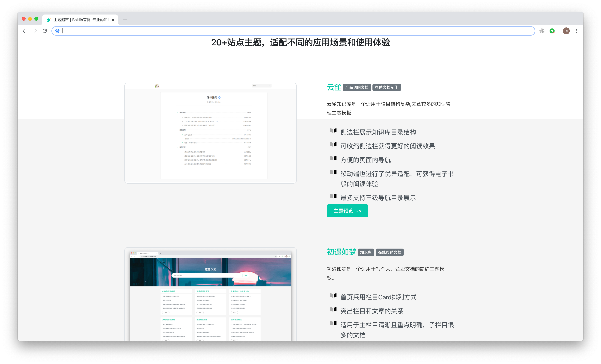
Task: Click the Baidu icon inside the address bar
Action: pos(57,31)
